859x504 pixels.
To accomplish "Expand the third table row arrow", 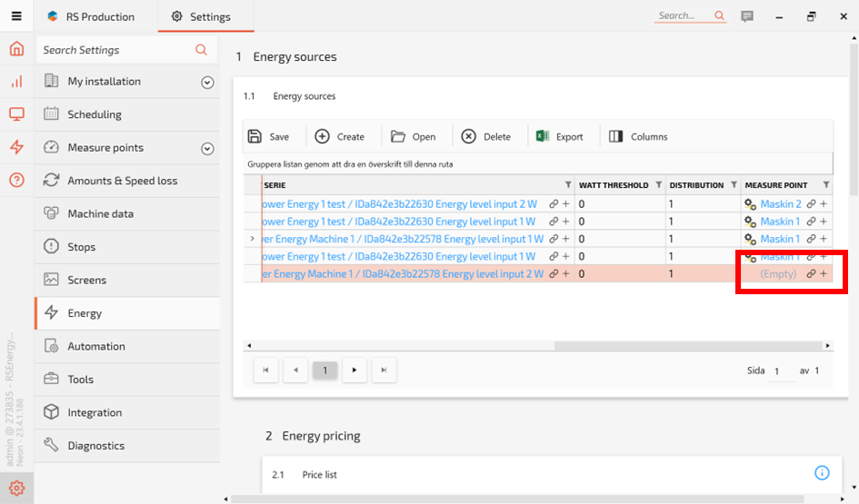I will [252, 239].
